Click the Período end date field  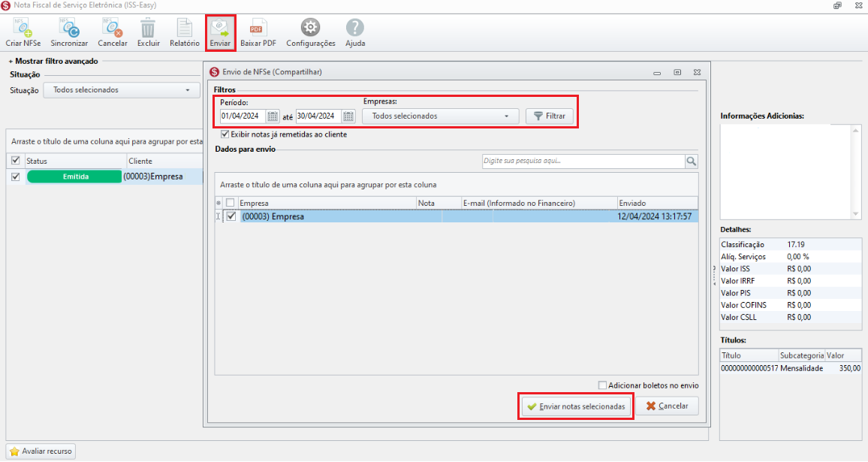point(319,116)
